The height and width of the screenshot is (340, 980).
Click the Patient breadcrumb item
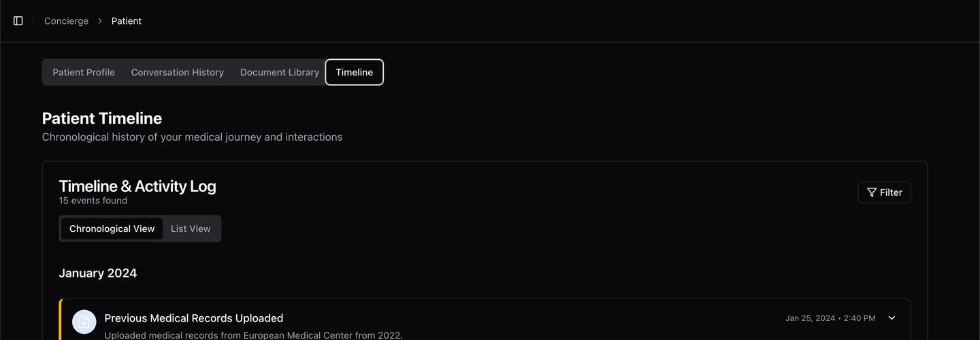(127, 21)
